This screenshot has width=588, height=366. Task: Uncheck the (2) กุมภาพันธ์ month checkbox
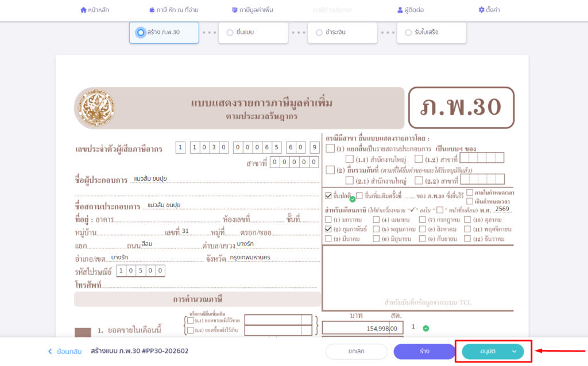328,229
